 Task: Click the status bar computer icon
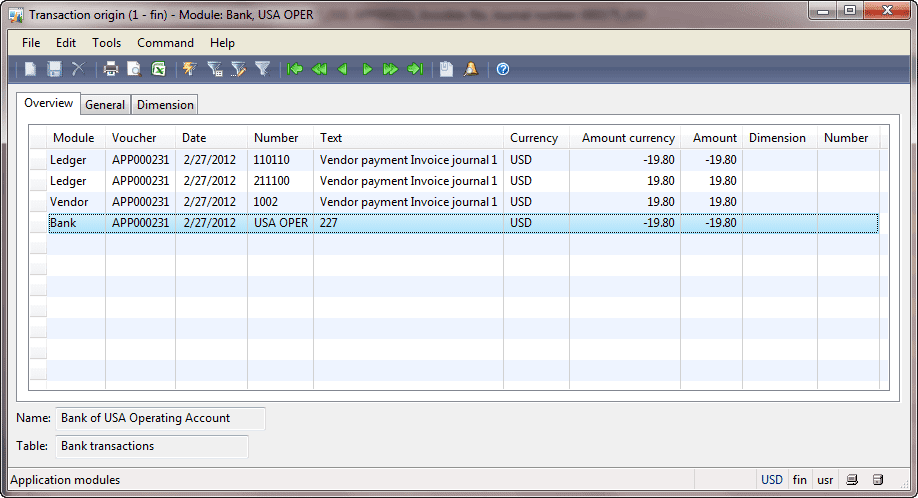[852, 480]
